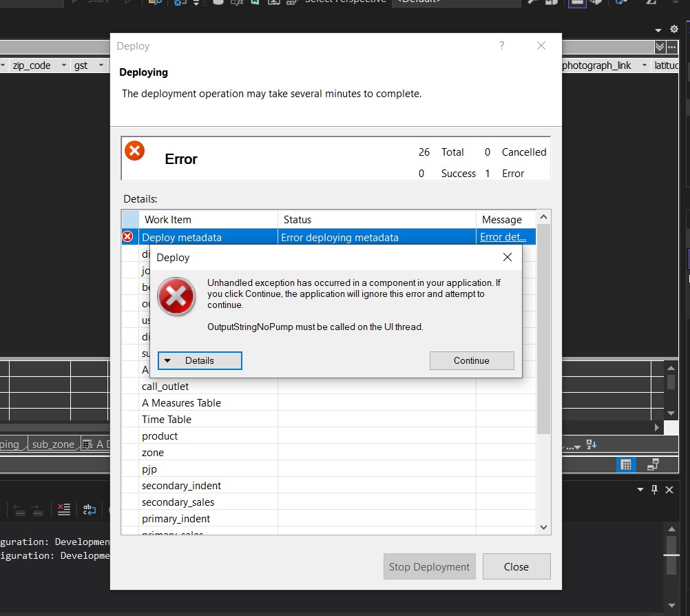690x616 pixels.
Task: Click the measure grid scroll-down arrow
Action: coord(671,413)
